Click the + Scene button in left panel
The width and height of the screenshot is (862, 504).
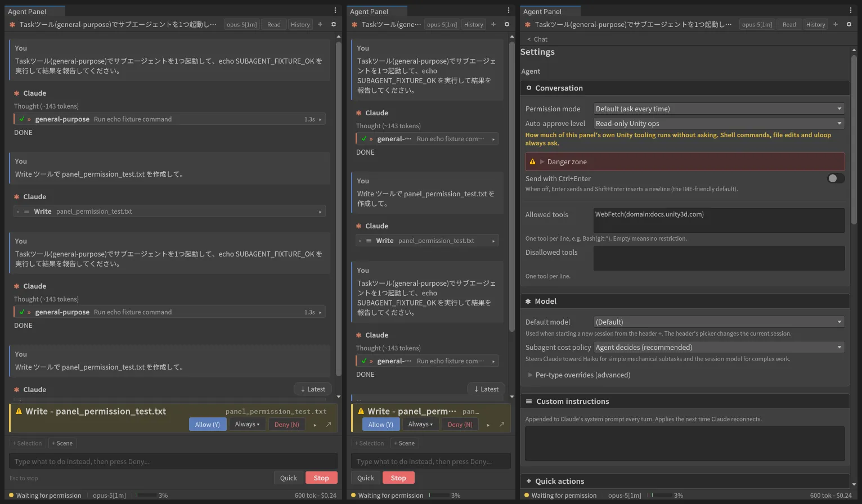[62, 443]
